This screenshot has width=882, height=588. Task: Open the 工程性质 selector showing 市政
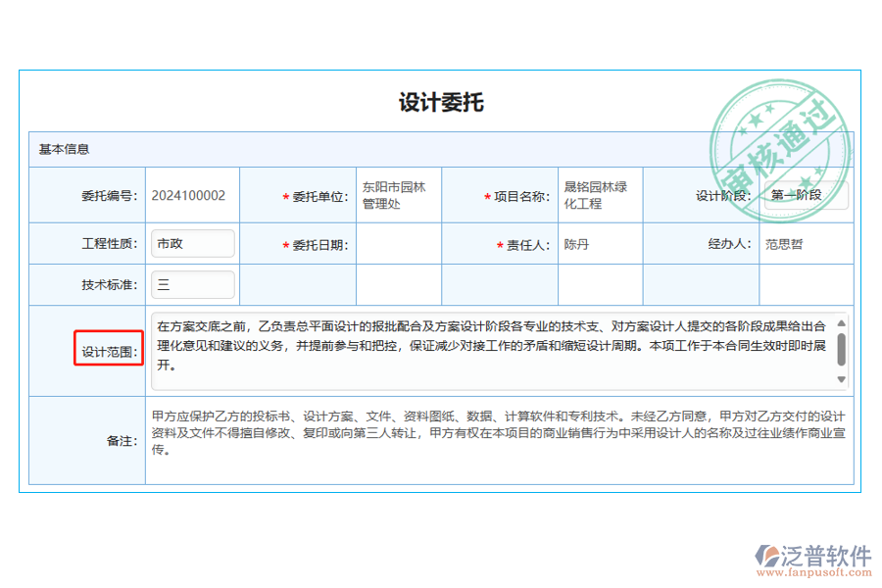point(193,243)
